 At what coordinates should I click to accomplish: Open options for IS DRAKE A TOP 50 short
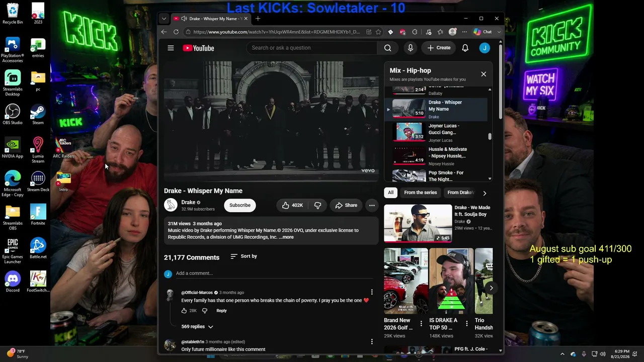click(466, 323)
